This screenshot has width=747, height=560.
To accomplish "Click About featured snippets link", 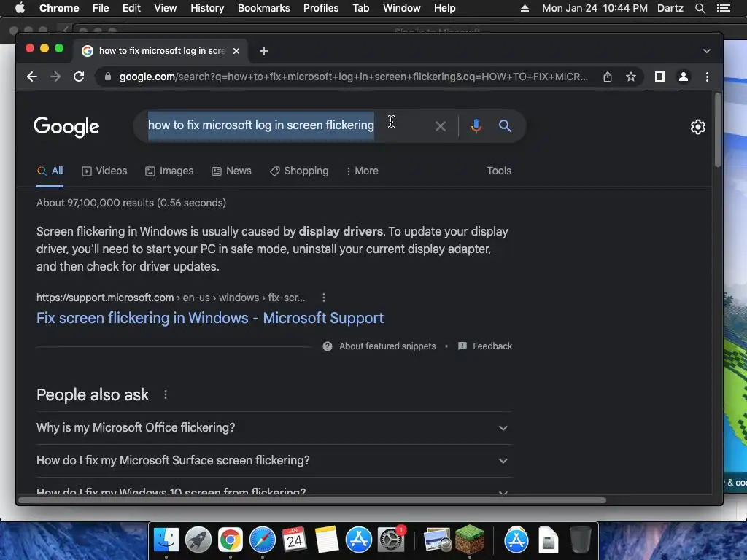I will (387, 346).
